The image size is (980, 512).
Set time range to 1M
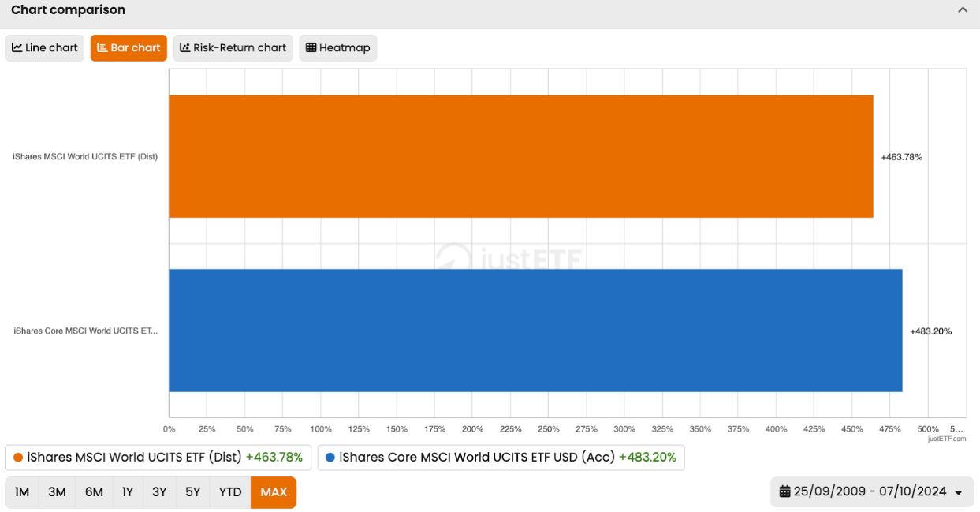pos(22,492)
